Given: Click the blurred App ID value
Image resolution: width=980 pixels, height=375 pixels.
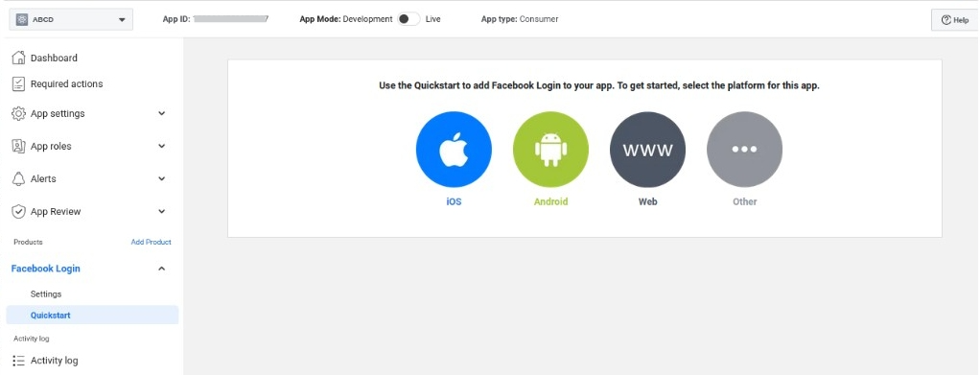Looking at the screenshot, I should point(231,19).
